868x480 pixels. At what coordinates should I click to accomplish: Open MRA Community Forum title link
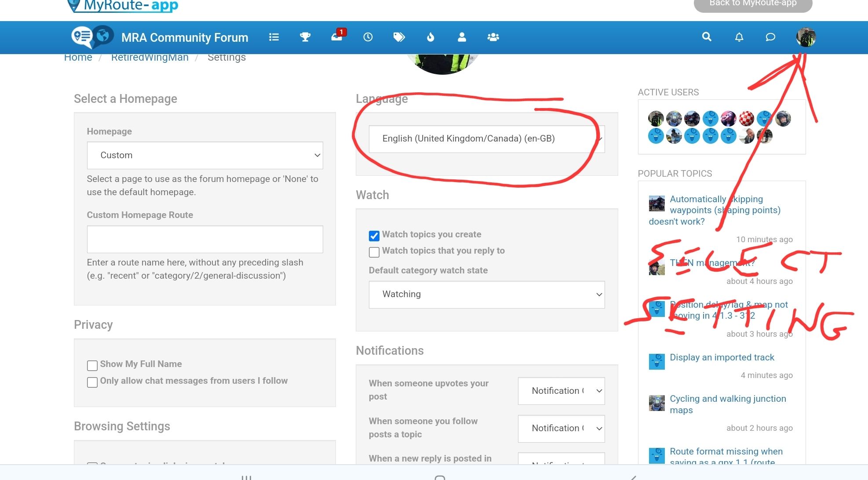point(185,38)
